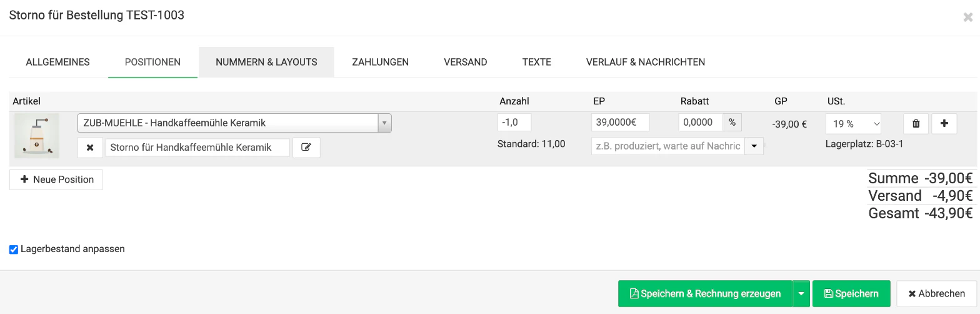Click the status field placeholder 'z.B. produziert'
980x314 pixels.
pos(667,146)
